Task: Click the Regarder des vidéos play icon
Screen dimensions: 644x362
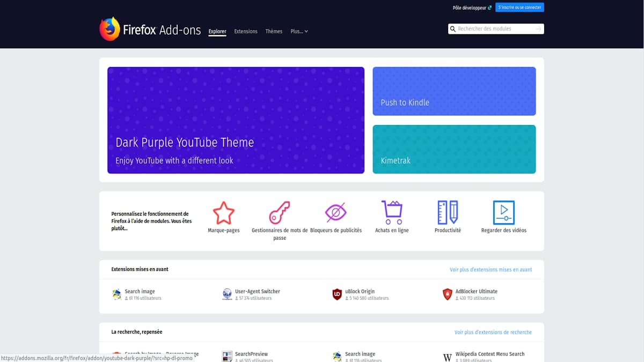Action: [504, 213]
